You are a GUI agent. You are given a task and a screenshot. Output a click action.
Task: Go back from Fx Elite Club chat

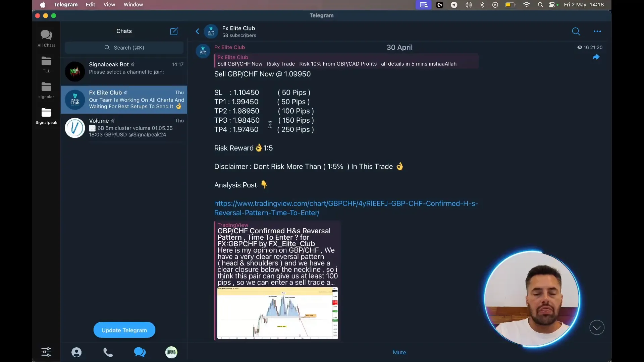tap(197, 32)
